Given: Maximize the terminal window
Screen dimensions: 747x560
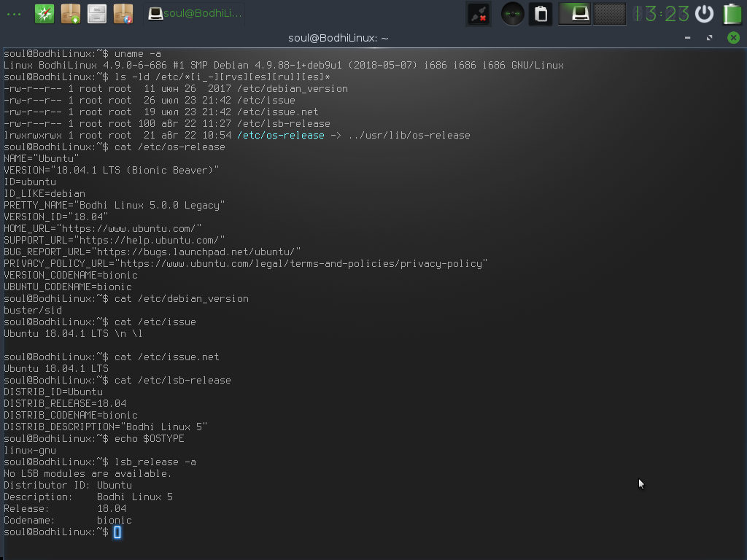Looking at the screenshot, I should click(709, 38).
